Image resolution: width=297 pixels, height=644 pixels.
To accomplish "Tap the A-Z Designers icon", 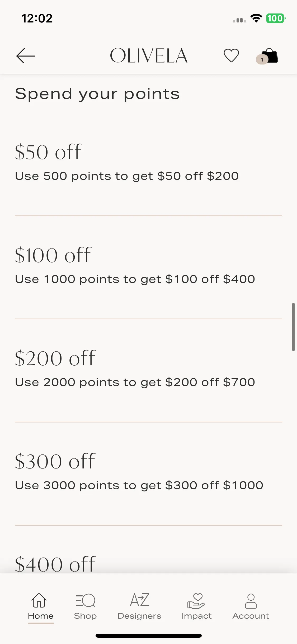I will (140, 600).
